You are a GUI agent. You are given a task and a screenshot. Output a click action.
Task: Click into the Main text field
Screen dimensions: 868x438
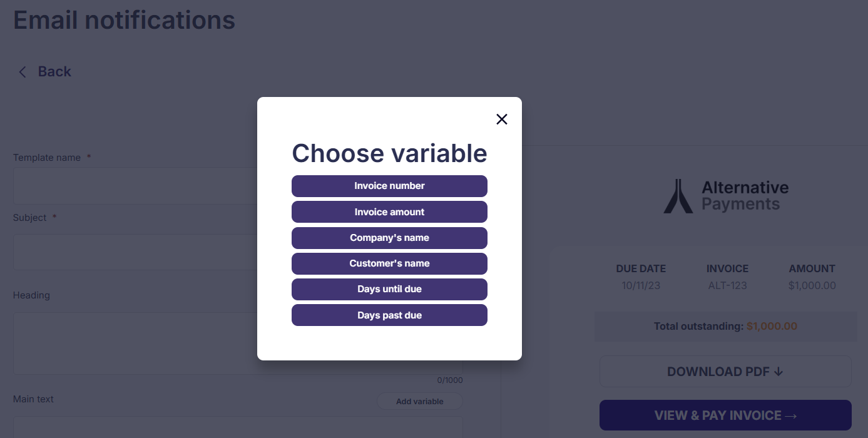point(238,427)
